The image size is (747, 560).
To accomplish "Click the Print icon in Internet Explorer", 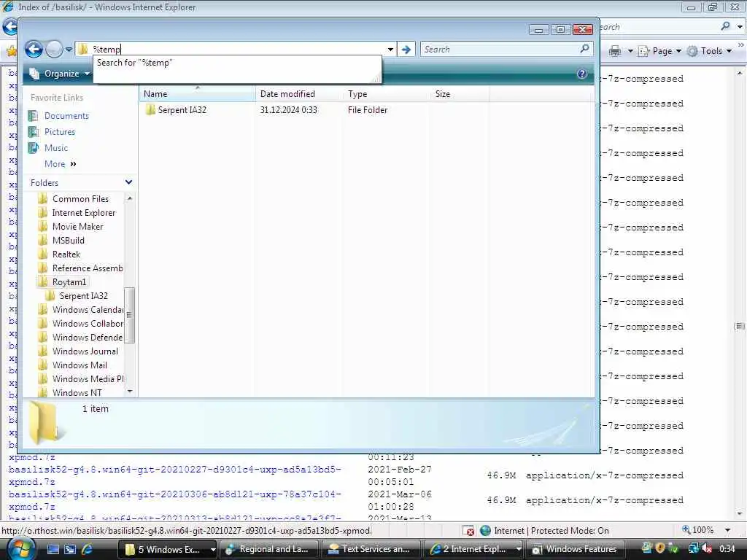I will (615, 51).
